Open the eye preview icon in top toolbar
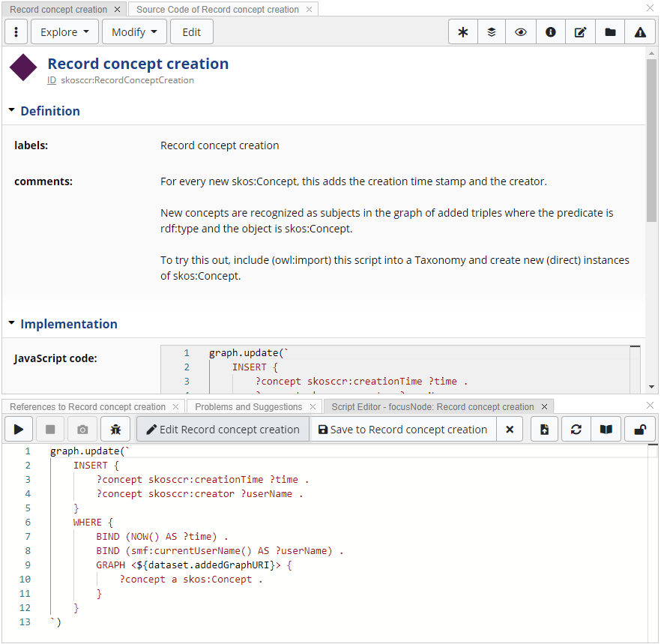This screenshot has height=644, width=661. coord(520,31)
